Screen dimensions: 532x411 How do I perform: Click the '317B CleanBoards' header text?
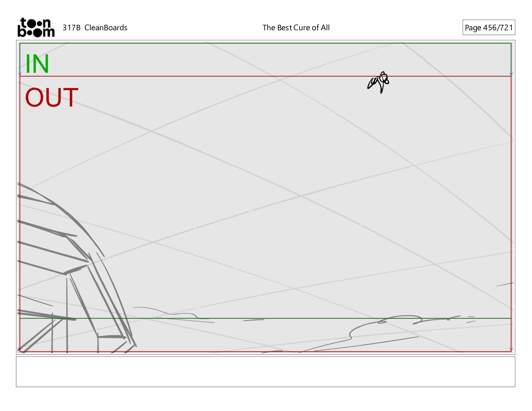95,28
